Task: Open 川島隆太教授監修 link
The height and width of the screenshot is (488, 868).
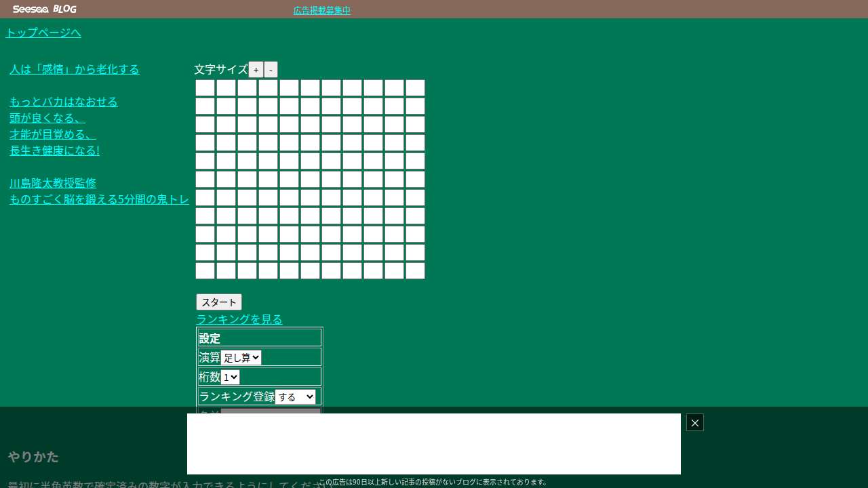Action: [53, 183]
